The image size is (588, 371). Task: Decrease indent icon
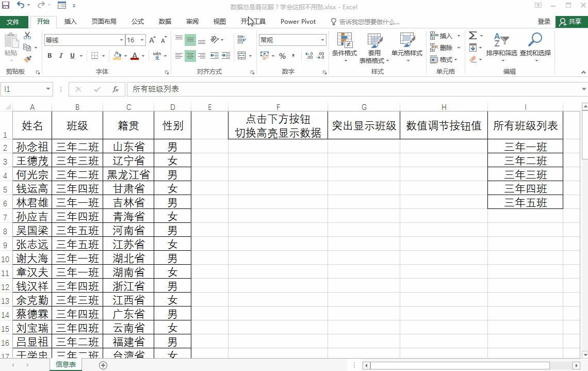tap(215, 56)
